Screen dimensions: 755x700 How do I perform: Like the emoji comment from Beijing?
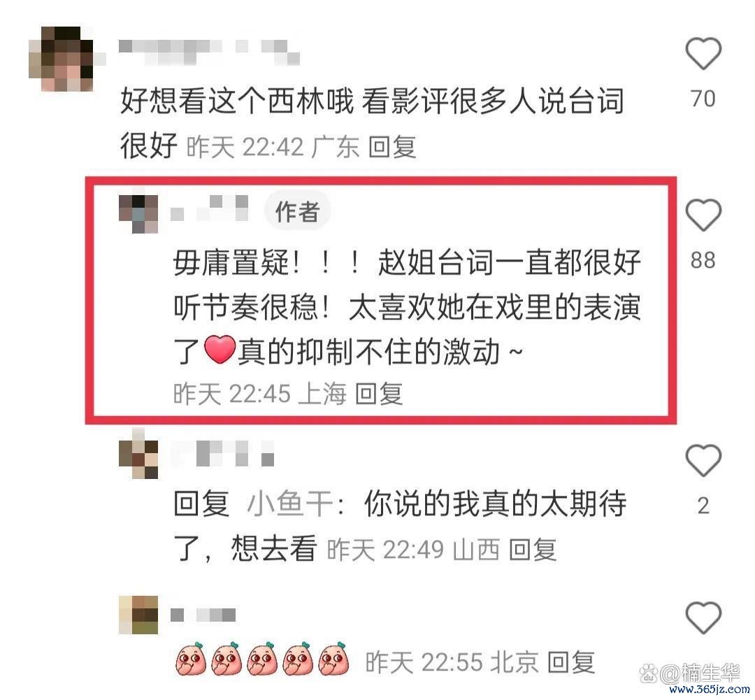click(x=703, y=617)
